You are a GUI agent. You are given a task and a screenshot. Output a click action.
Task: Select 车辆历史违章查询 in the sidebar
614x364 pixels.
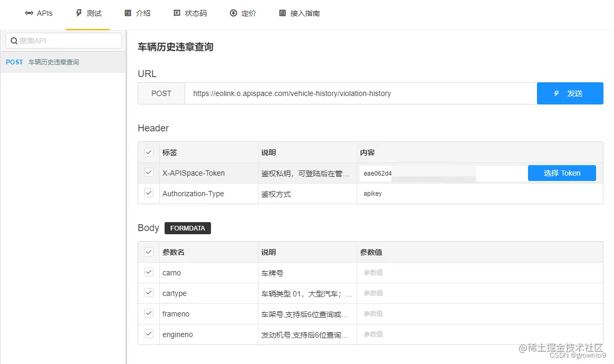(x=63, y=62)
